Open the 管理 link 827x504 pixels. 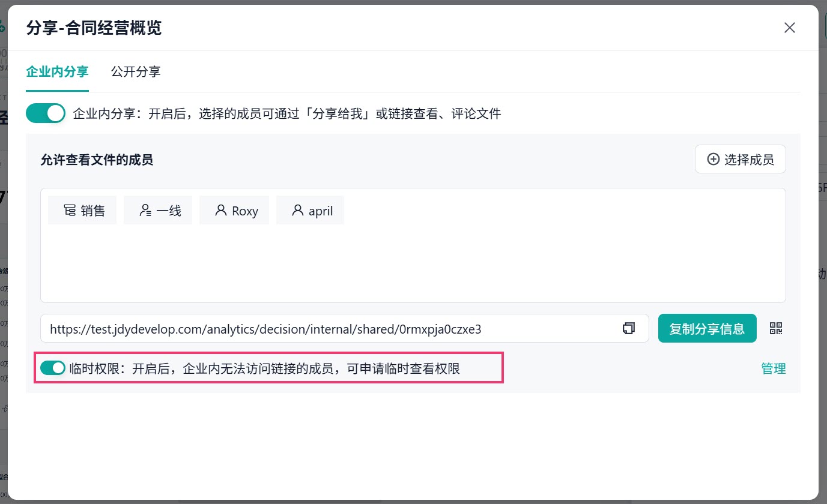coord(774,368)
